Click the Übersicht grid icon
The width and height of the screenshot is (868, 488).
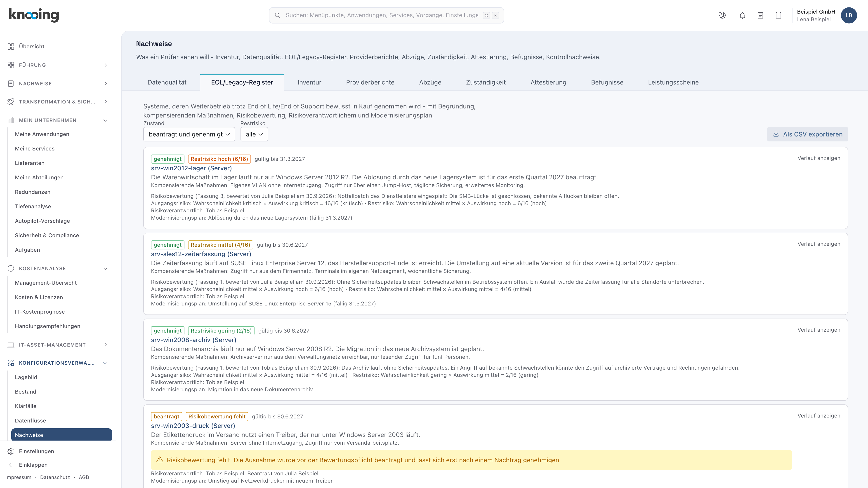(11, 47)
